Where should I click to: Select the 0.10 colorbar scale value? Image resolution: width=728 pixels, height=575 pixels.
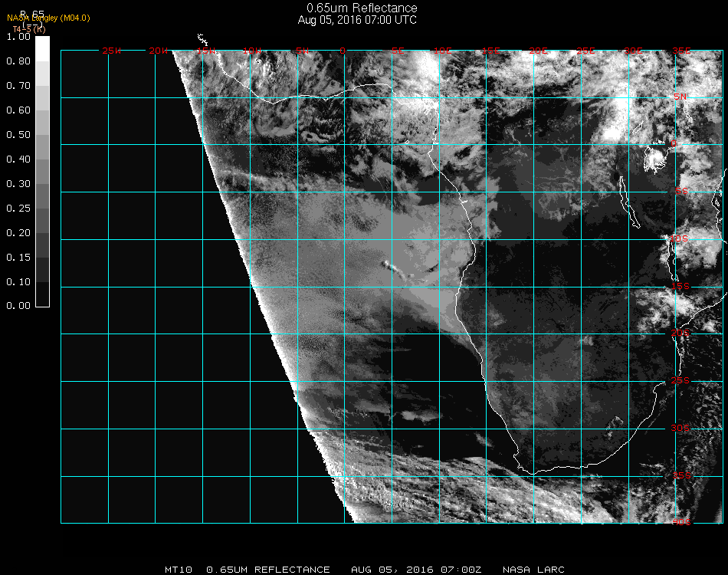click(18, 282)
